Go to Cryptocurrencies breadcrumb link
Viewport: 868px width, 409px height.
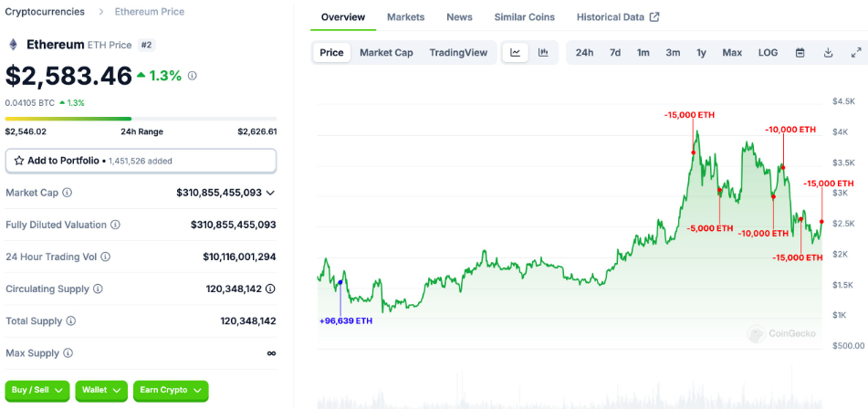coord(45,12)
